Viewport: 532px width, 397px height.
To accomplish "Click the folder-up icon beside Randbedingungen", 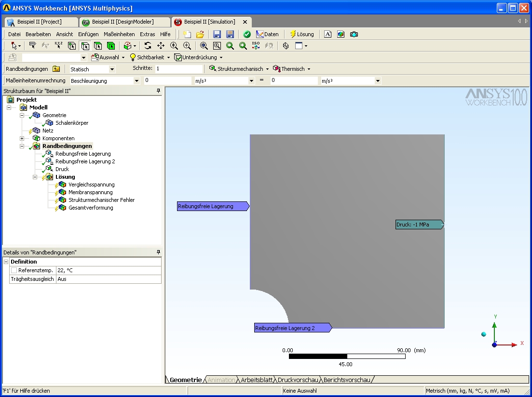I will 56,69.
